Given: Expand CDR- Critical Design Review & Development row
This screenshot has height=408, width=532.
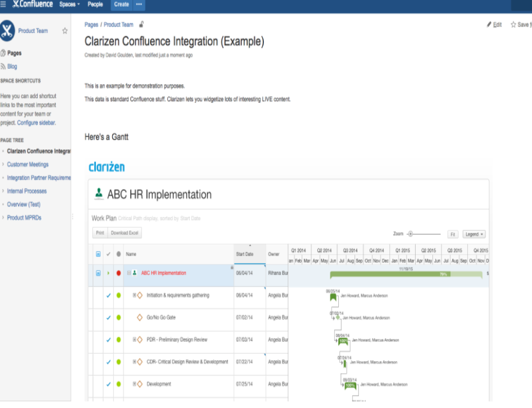Looking at the screenshot, I should pyautogui.click(x=134, y=362).
